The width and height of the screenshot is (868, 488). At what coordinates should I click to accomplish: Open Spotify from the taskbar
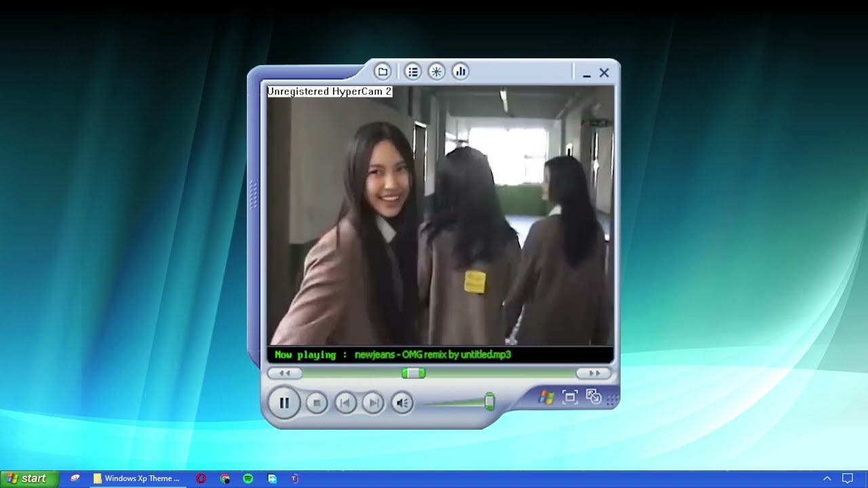pyautogui.click(x=248, y=479)
